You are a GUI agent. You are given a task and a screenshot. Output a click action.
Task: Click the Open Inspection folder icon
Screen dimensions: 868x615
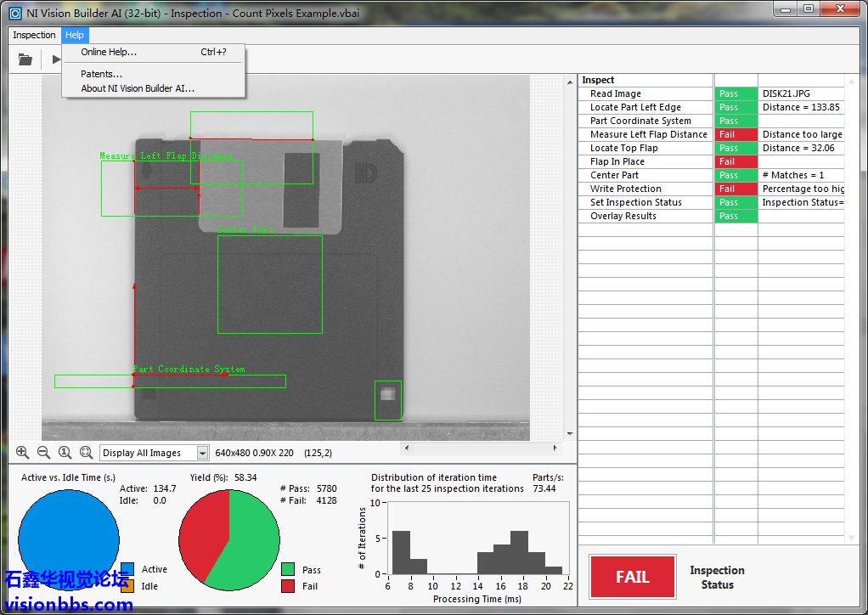coord(25,59)
